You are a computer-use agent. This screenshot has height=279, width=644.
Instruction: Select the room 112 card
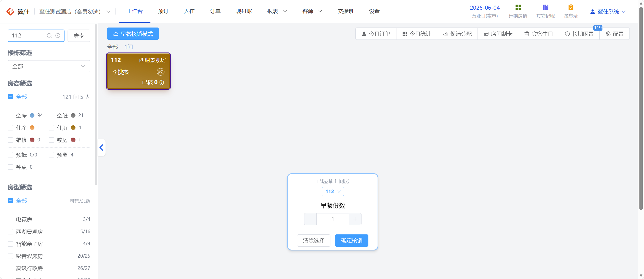coord(138,71)
